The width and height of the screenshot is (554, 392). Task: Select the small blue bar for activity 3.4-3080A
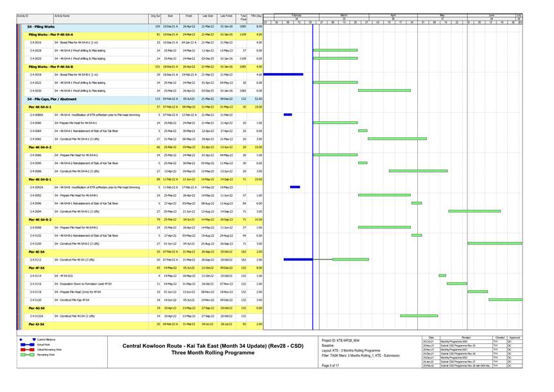(x=288, y=115)
